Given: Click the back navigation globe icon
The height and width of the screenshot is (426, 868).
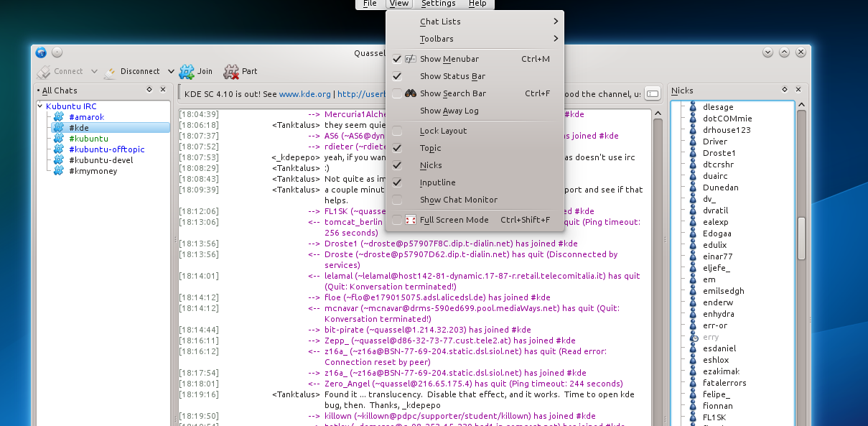Looking at the screenshot, I should 41,52.
